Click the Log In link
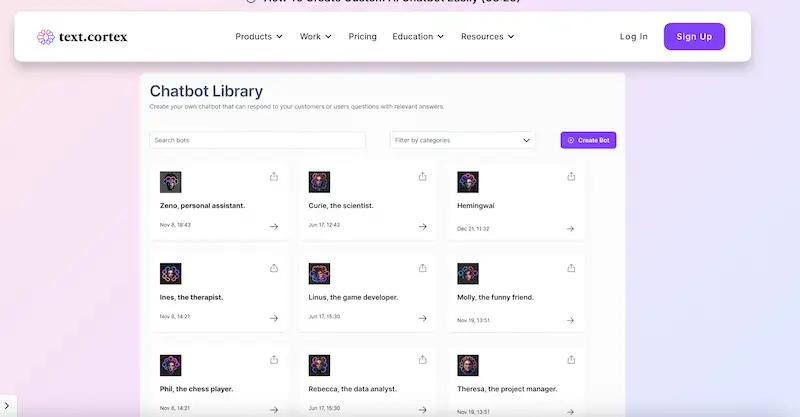The image size is (800, 417). 634,37
